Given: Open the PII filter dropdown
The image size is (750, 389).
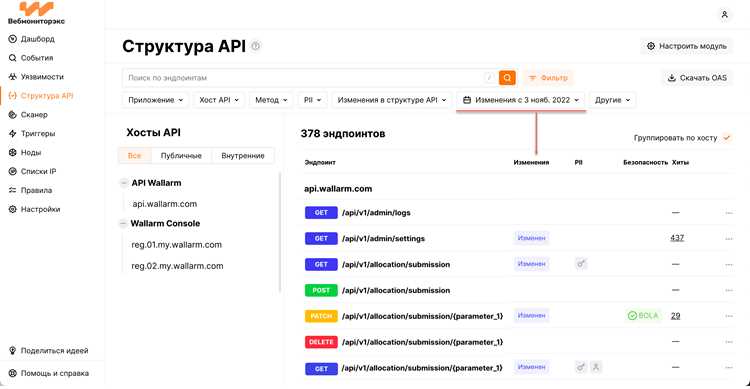Looking at the screenshot, I should [312, 100].
